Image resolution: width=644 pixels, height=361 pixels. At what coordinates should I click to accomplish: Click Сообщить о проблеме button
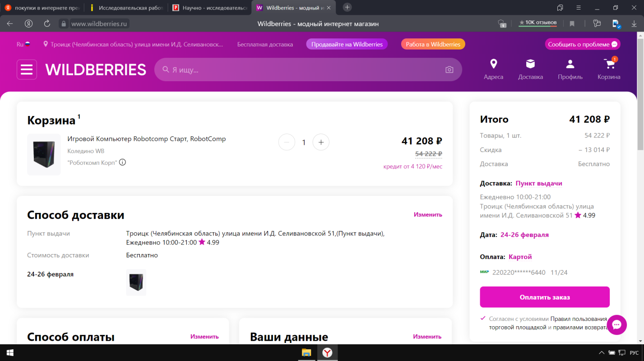(x=583, y=44)
